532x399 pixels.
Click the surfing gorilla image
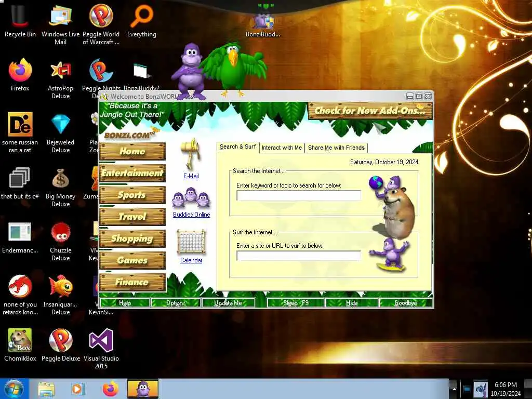[390, 255]
